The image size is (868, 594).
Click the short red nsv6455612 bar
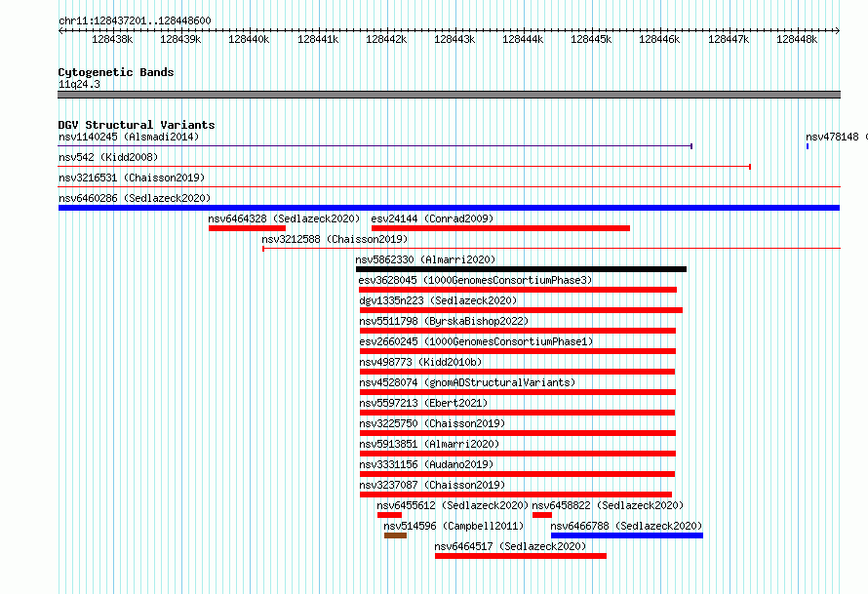[x=390, y=515]
